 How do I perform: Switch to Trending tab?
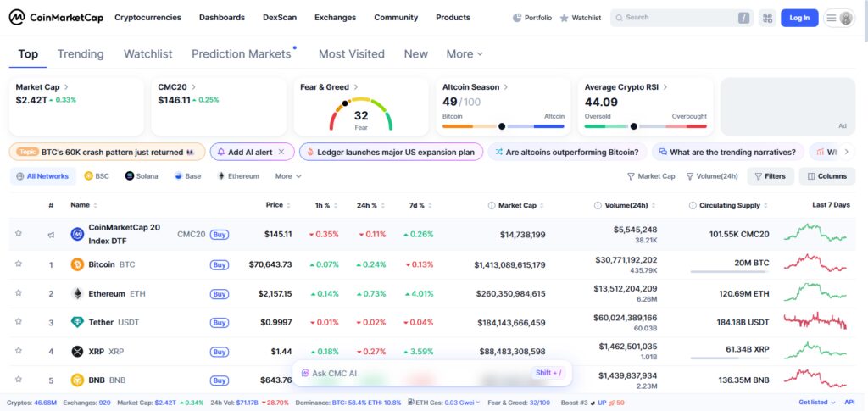point(81,54)
